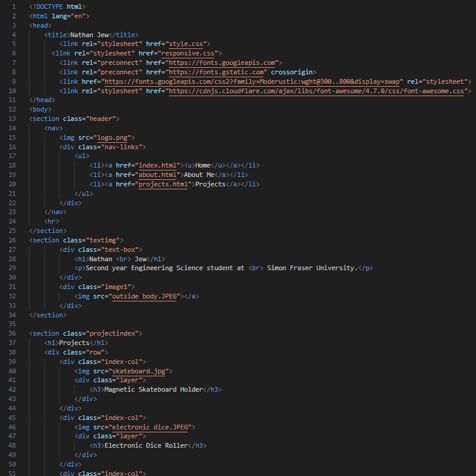Click the "index-col" class on line 45
This screenshot has height=476, width=476.
(x=122, y=418)
